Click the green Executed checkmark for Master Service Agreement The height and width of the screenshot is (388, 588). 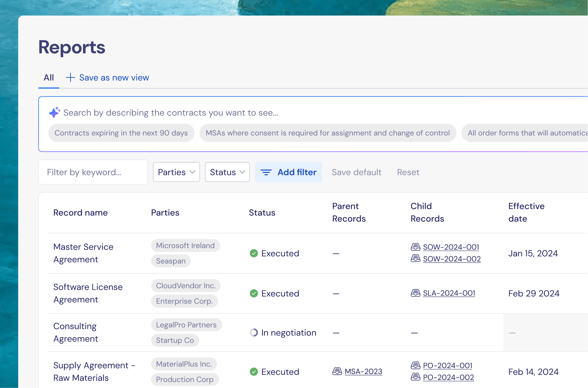point(254,253)
